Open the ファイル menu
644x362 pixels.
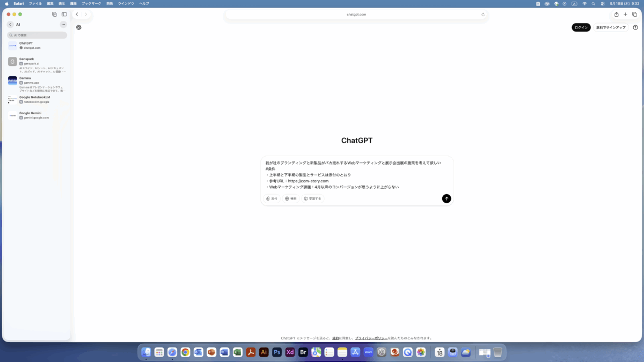click(x=35, y=3)
